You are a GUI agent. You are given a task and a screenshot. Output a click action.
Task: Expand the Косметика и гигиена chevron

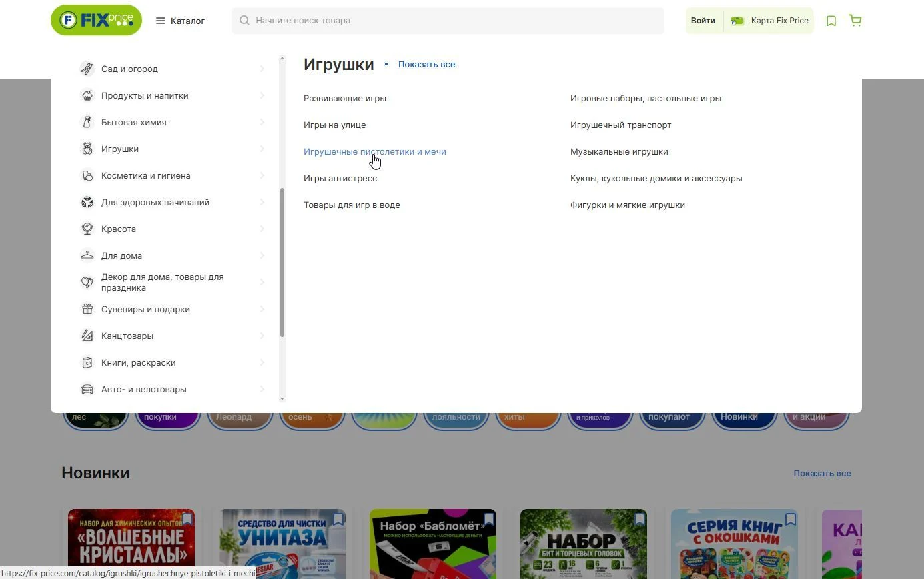[262, 175]
